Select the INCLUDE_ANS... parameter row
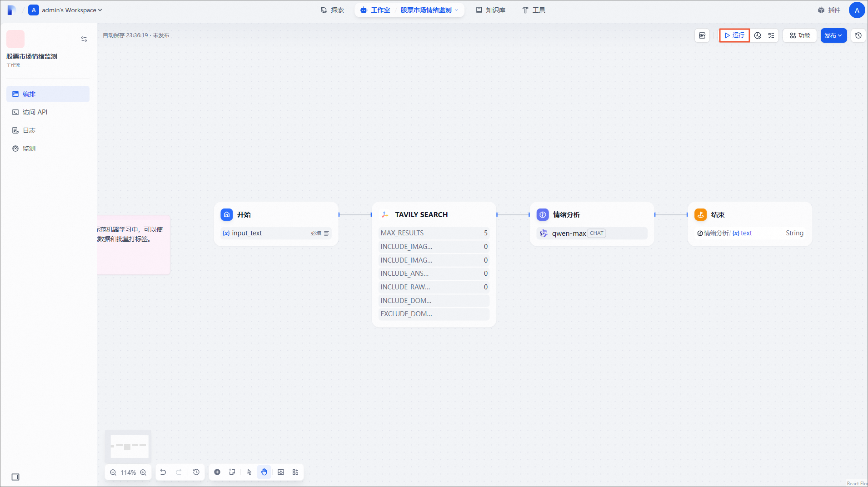The height and width of the screenshot is (487, 868). 434,273
